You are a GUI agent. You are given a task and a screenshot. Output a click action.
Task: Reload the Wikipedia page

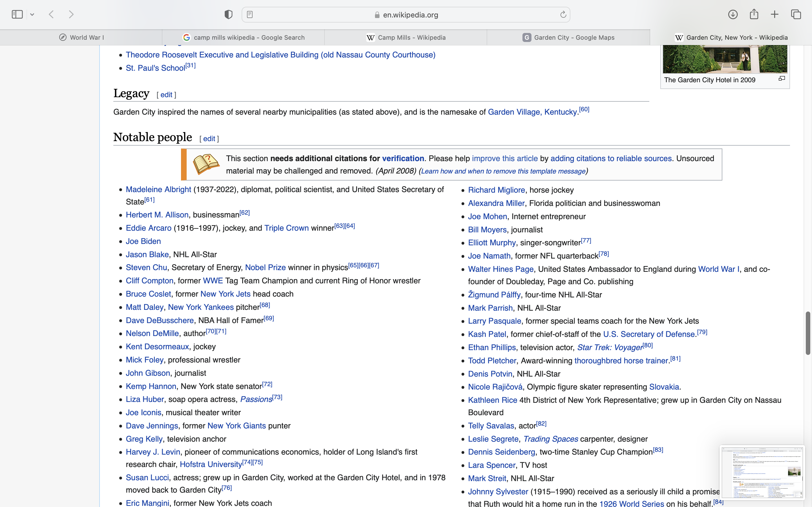click(563, 14)
